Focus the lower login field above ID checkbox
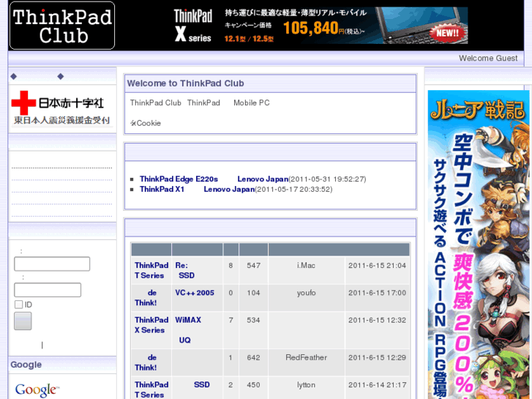 click(48, 290)
